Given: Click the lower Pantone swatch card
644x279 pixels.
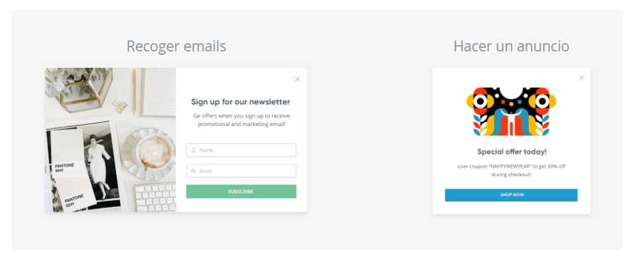Looking at the screenshot, I should (x=76, y=200).
